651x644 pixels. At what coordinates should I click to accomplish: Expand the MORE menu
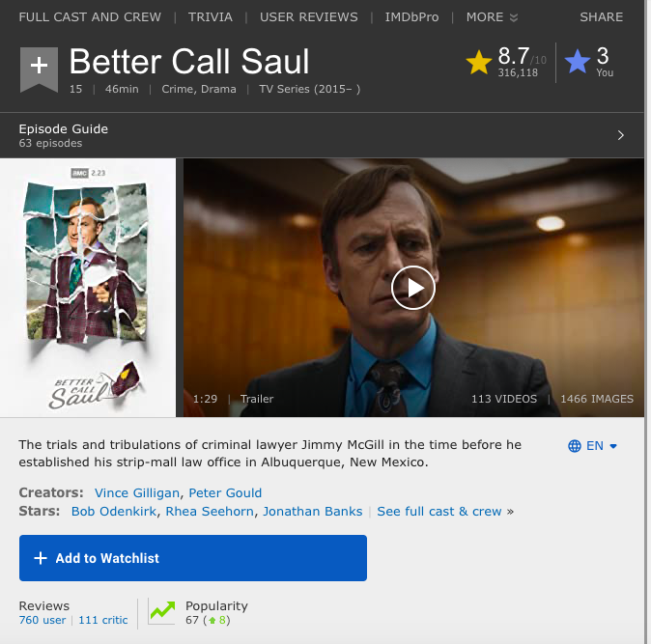point(492,17)
